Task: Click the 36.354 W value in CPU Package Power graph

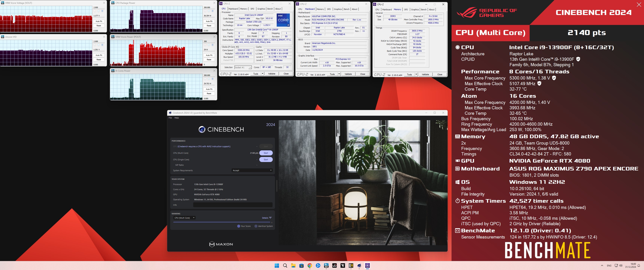Action: pos(209,16)
